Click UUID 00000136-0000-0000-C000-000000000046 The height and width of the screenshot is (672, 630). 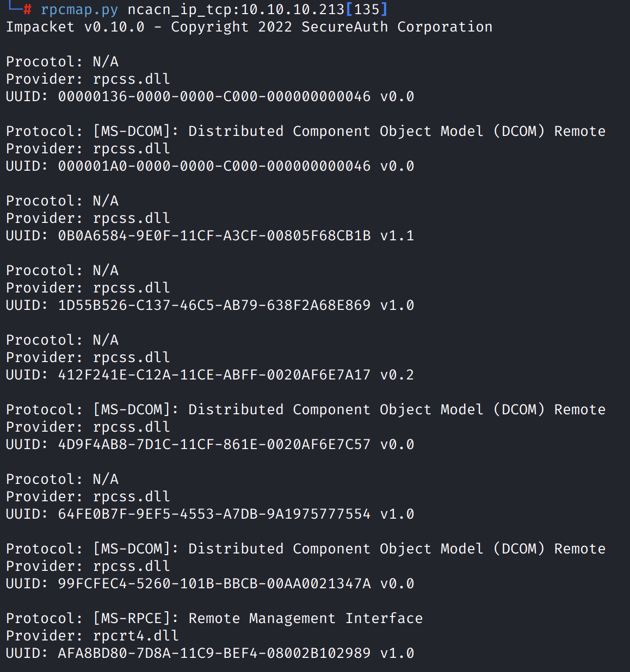tap(214, 97)
